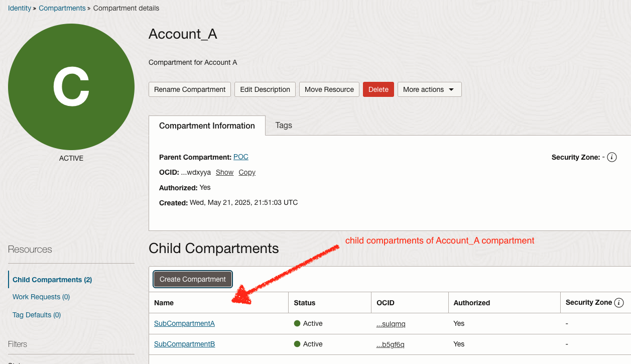
Task: Open the SubCompartmentB link
Action: pyautogui.click(x=184, y=344)
